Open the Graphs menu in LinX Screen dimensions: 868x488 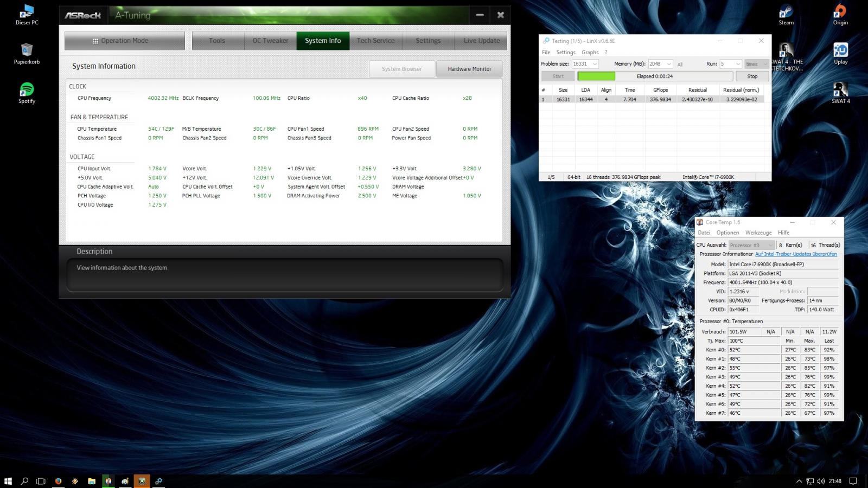(x=590, y=53)
